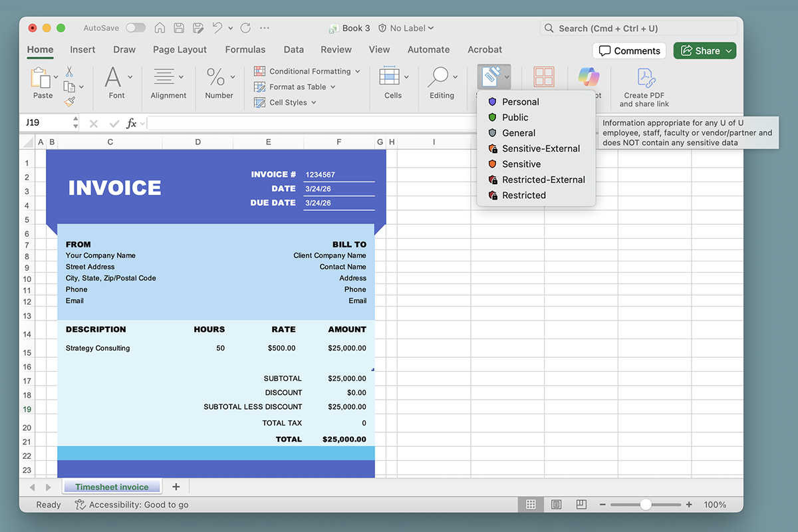Screen dimensions: 798x532
Task: Click the Comments button
Action: [629, 51]
